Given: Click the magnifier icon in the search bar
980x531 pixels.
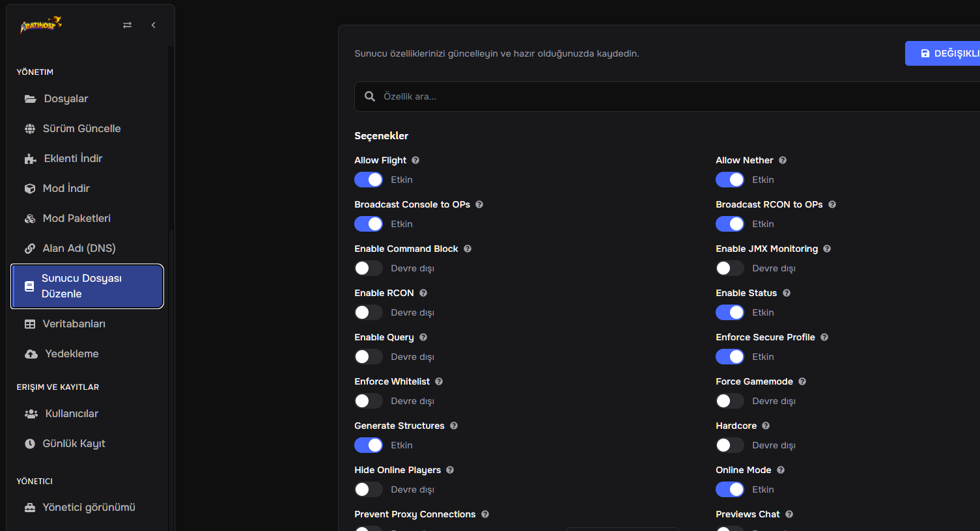Looking at the screenshot, I should [x=370, y=96].
